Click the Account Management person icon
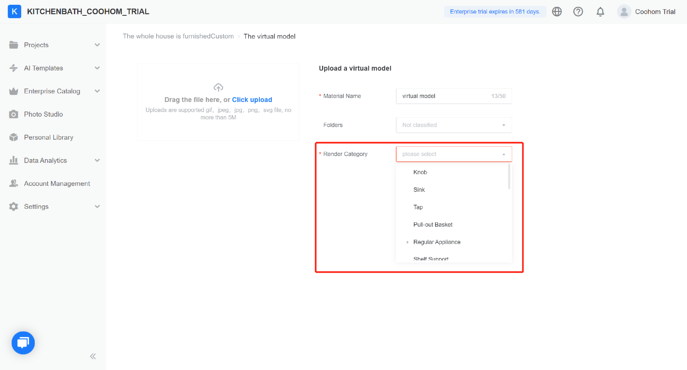The image size is (687, 370). click(14, 183)
